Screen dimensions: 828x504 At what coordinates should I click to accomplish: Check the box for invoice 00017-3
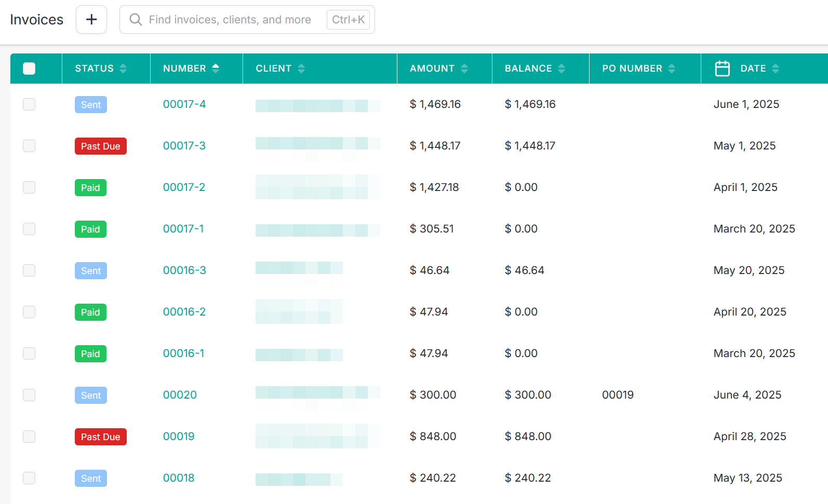[29, 146]
